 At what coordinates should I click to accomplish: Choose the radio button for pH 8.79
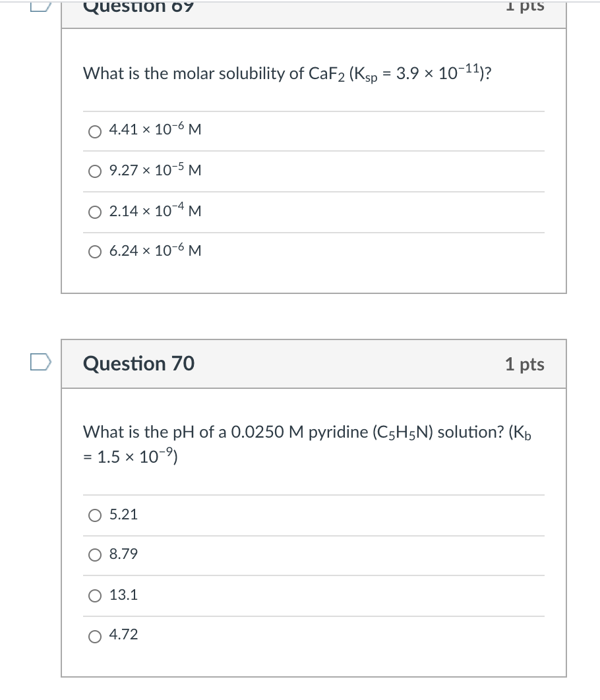pyautogui.click(x=95, y=555)
